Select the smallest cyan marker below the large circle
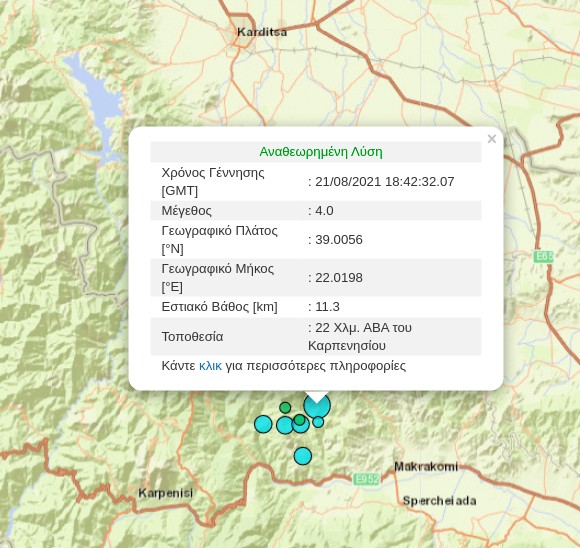This screenshot has width=580, height=548. point(318,421)
